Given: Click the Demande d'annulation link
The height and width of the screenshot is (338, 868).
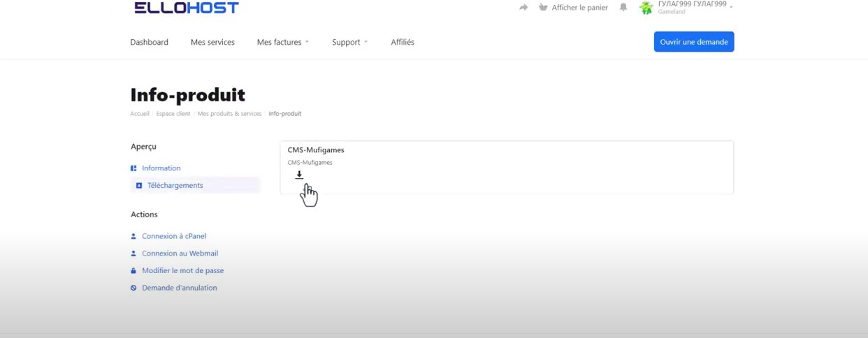Looking at the screenshot, I should 179,288.
